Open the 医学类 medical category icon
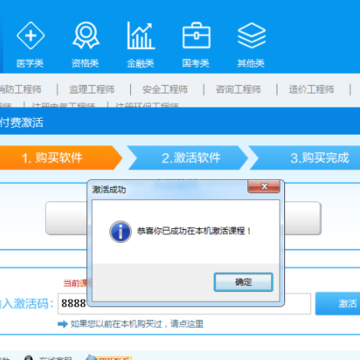The height and width of the screenshot is (360, 360). click(x=30, y=36)
